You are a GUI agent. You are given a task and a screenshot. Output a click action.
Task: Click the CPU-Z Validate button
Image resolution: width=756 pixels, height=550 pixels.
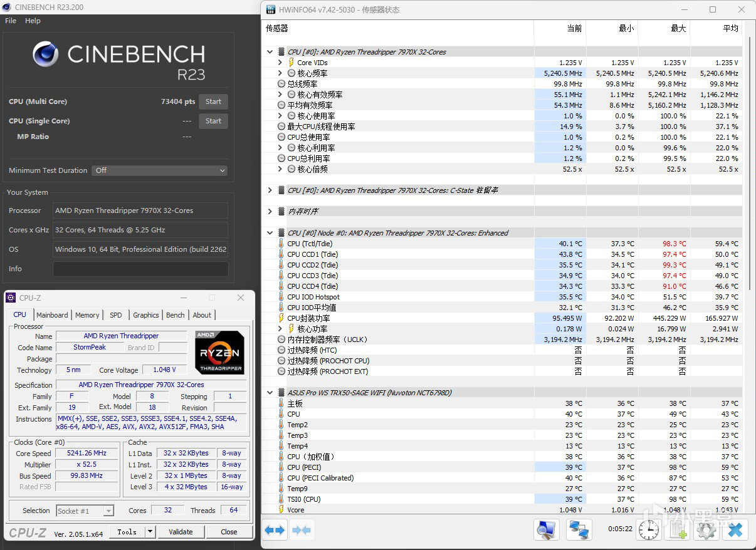point(181,532)
